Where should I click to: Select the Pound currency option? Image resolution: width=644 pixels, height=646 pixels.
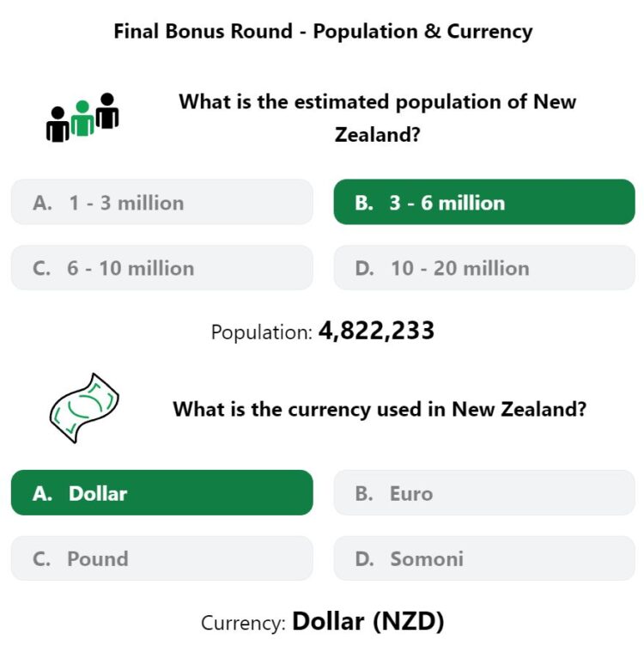pyautogui.click(x=161, y=558)
